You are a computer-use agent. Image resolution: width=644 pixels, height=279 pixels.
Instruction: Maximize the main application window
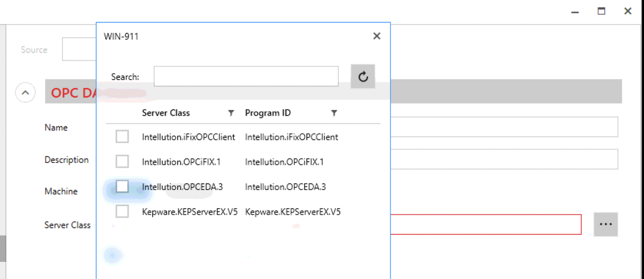coord(601,11)
